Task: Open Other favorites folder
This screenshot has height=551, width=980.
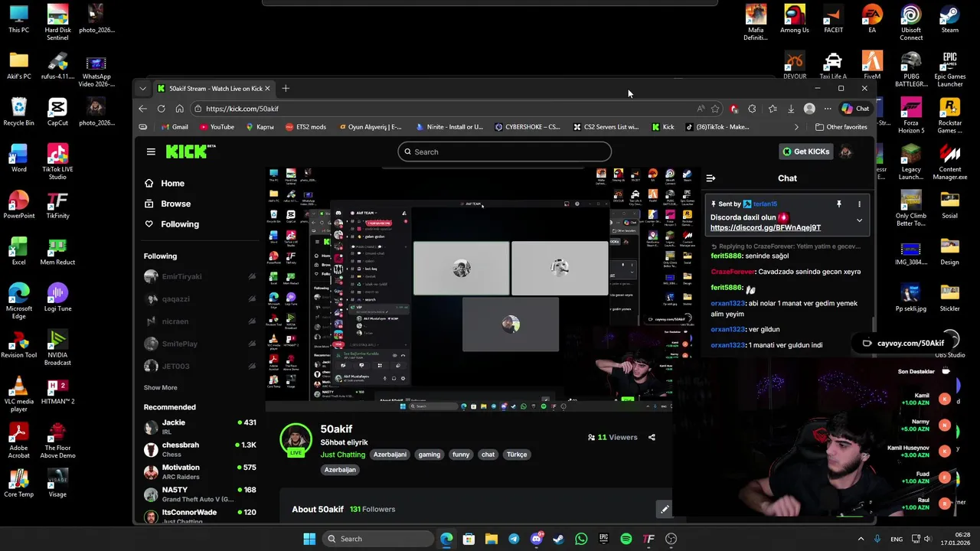Action: pos(841,127)
